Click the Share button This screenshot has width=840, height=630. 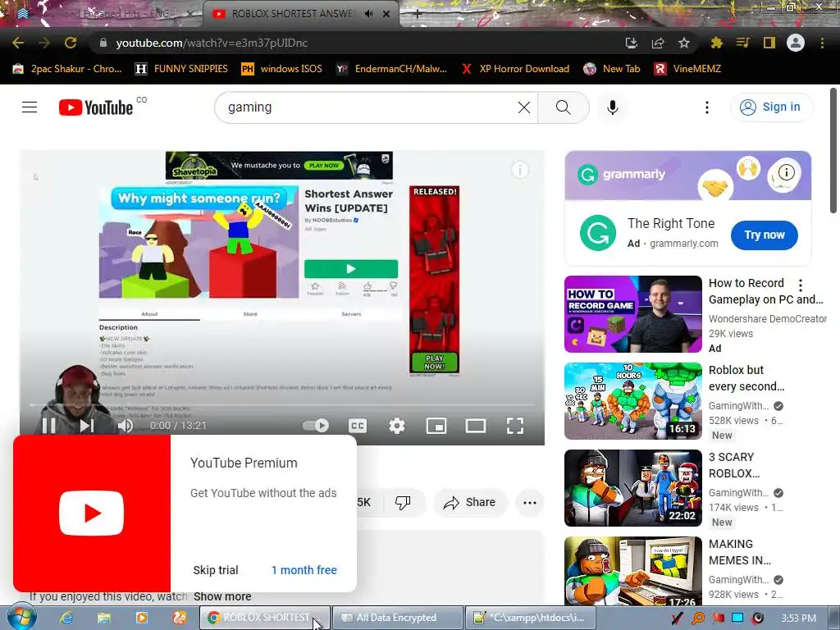(x=470, y=503)
